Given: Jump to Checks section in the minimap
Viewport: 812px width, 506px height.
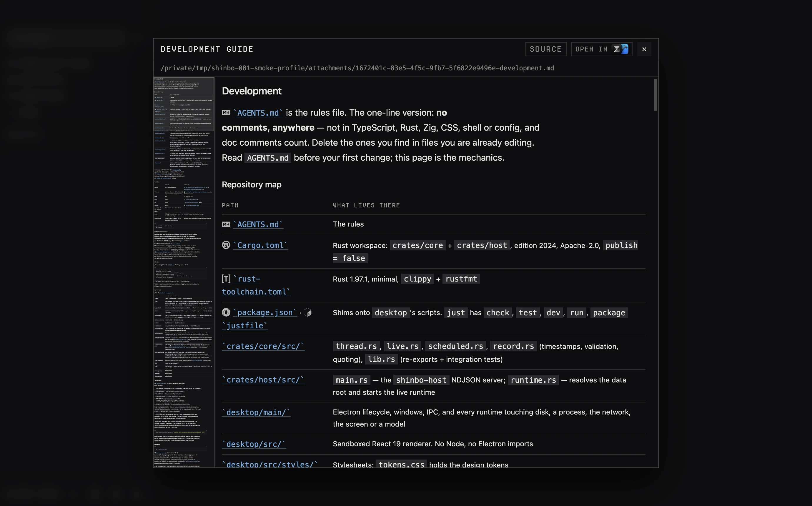Looking at the screenshot, I should 156,262.
